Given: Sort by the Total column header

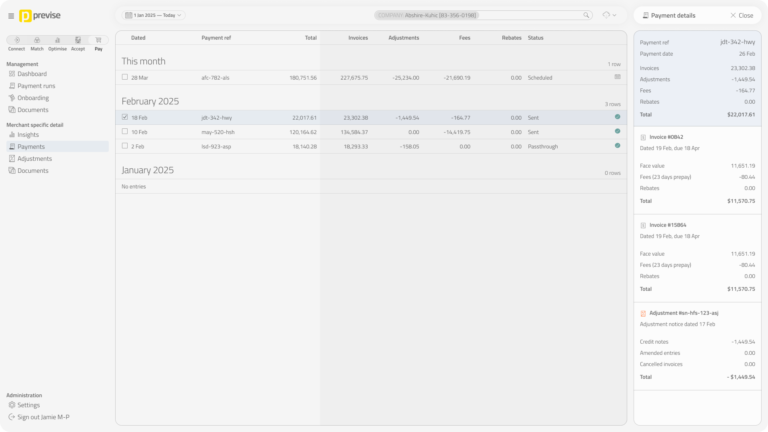Looking at the screenshot, I should pos(310,37).
